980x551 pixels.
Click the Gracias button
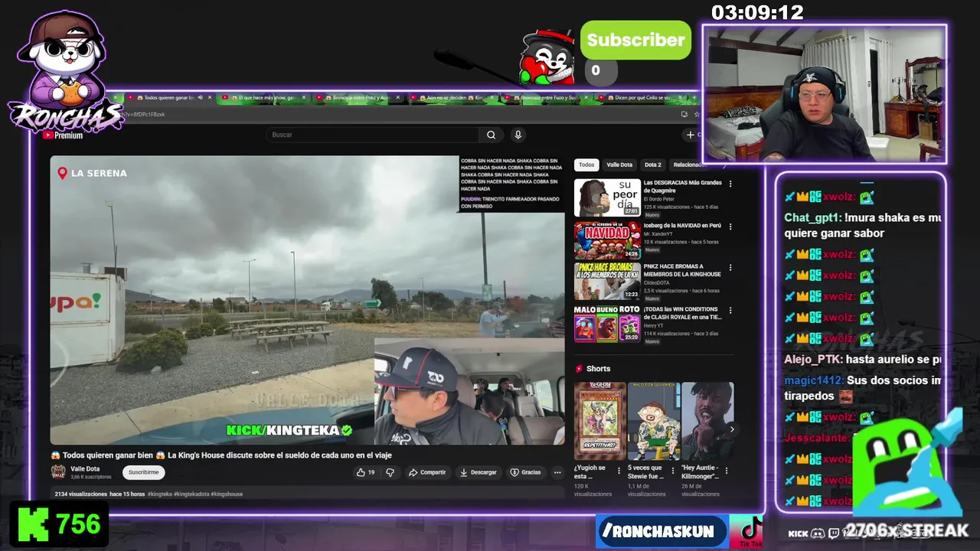[526, 472]
